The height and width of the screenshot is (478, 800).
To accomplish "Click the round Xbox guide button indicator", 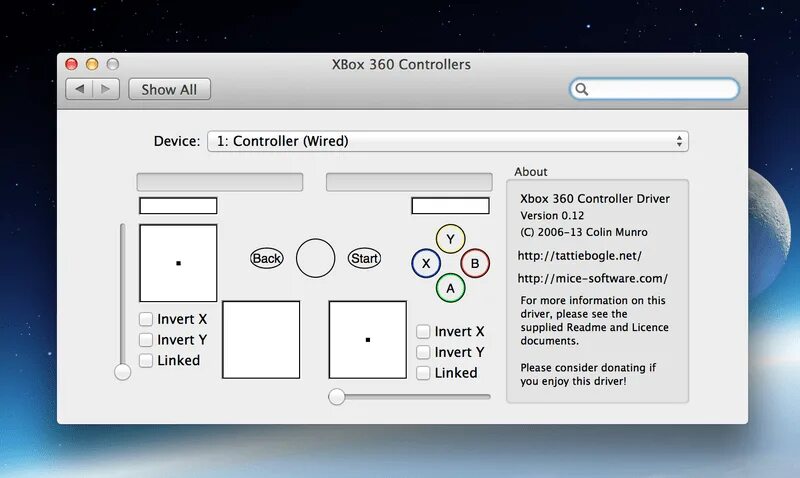I will pos(316,258).
